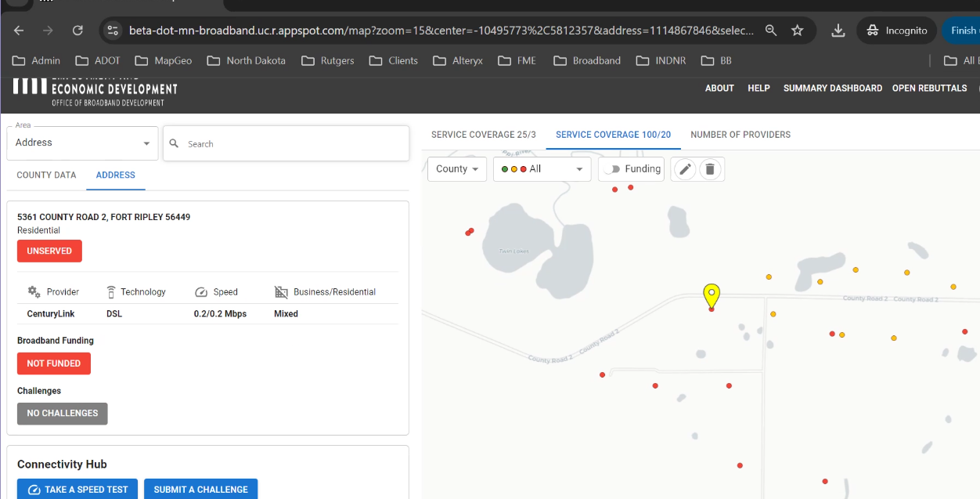Viewport: 980px width, 499px height.
Task: Click the browser downloads icon
Action: coord(838,31)
